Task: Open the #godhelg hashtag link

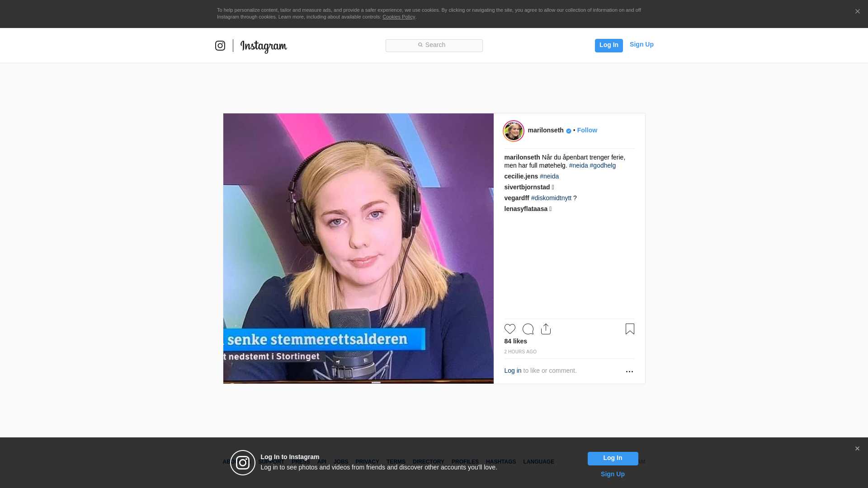Action: [603, 165]
